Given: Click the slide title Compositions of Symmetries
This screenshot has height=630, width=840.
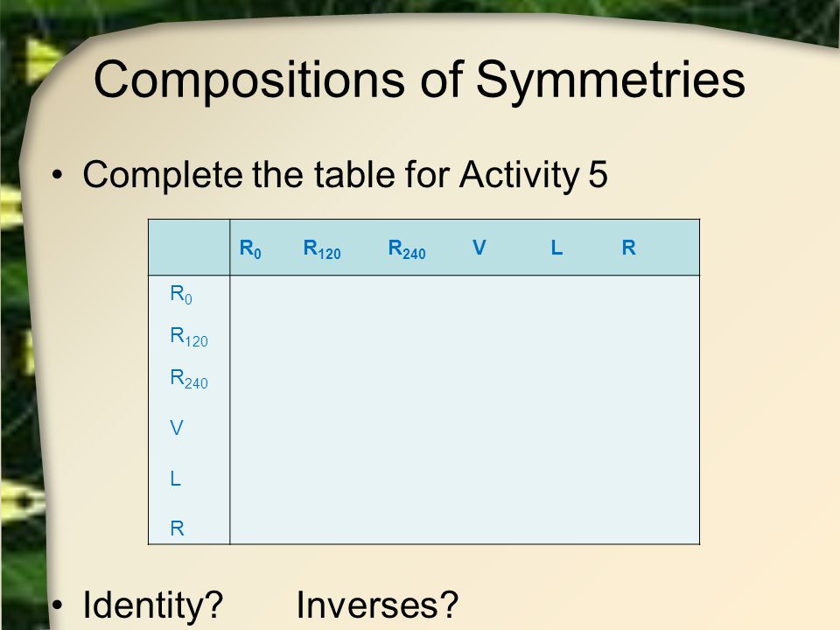Looking at the screenshot, I should pos(419,80).
